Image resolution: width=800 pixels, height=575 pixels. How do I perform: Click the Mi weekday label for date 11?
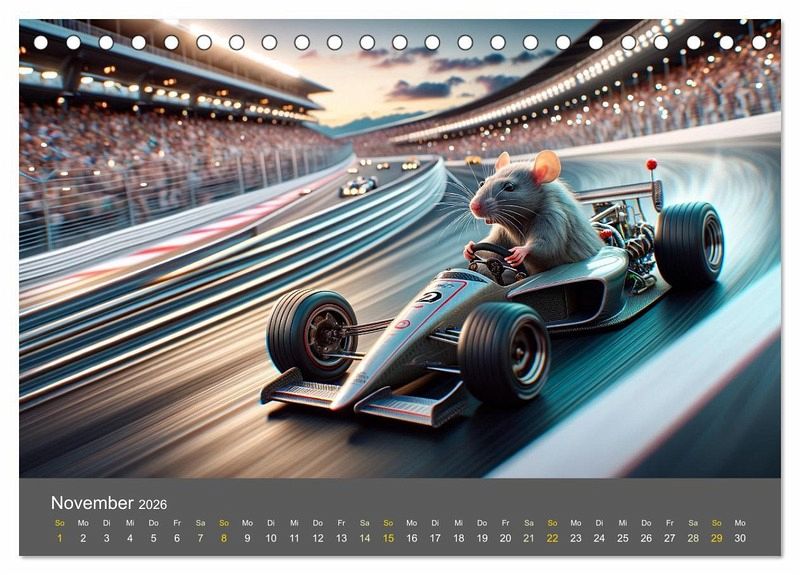coord(294,523)
